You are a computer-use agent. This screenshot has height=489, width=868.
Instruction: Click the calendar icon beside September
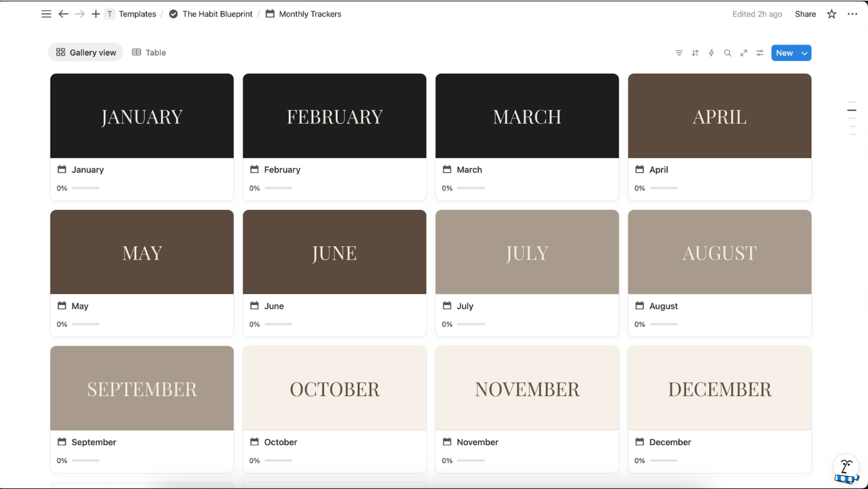point(62,442)
